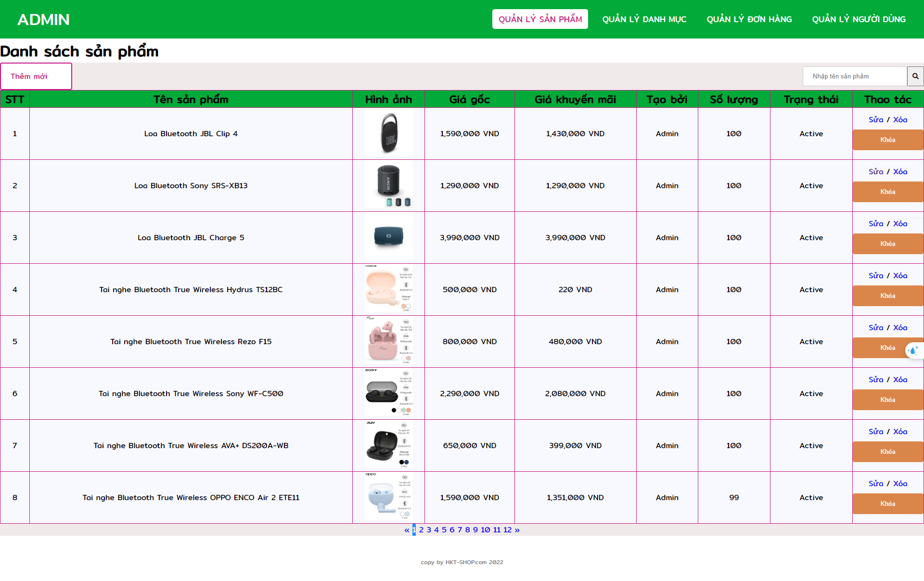Click price cell '2,080,000 VND'
The width and height of the screenshot is (924, 581).
click(575, 393)
